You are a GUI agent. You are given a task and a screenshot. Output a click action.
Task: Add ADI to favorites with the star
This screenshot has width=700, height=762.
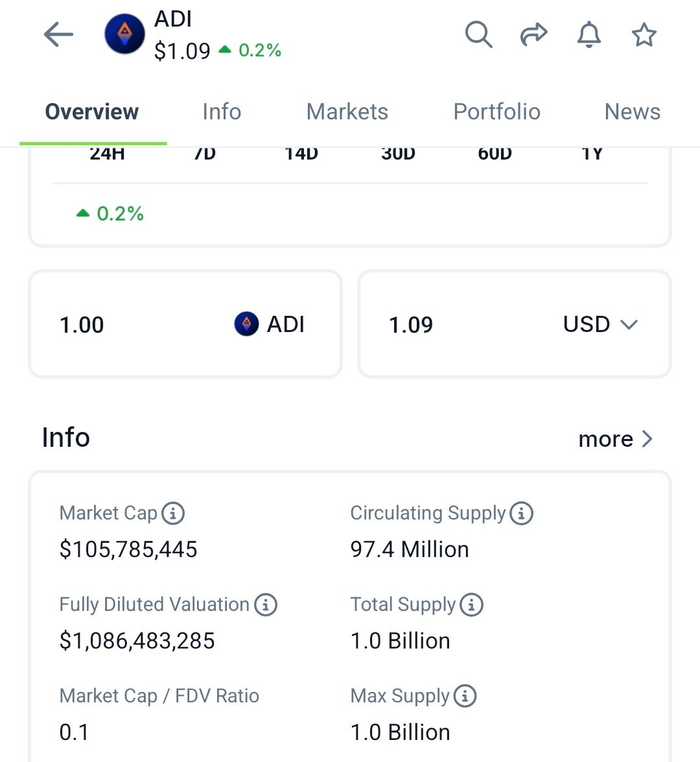(644, 34)
